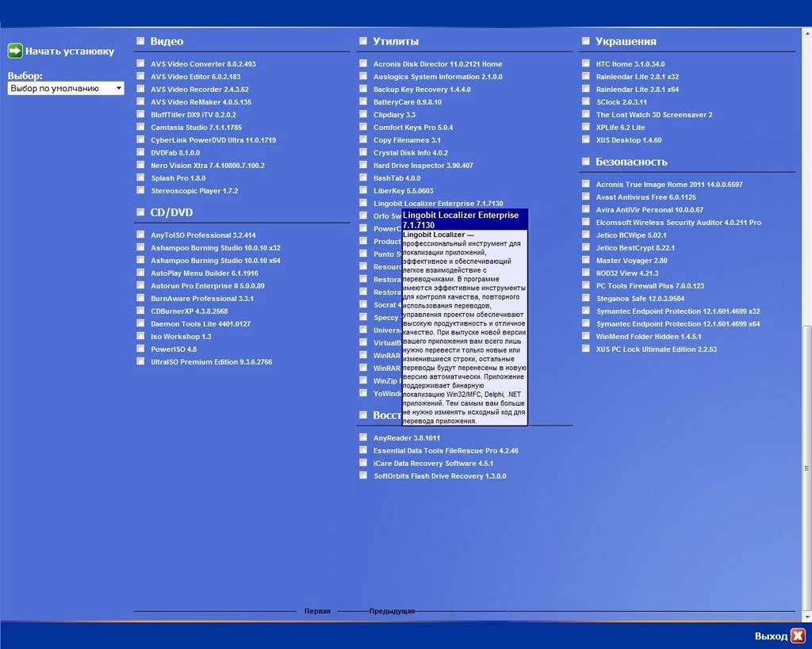The height and width of the screenshot is (649, 812).
Task: Select Camtasia Studio 7.1.1.1785 checkbox
Action: pos(140,128)
